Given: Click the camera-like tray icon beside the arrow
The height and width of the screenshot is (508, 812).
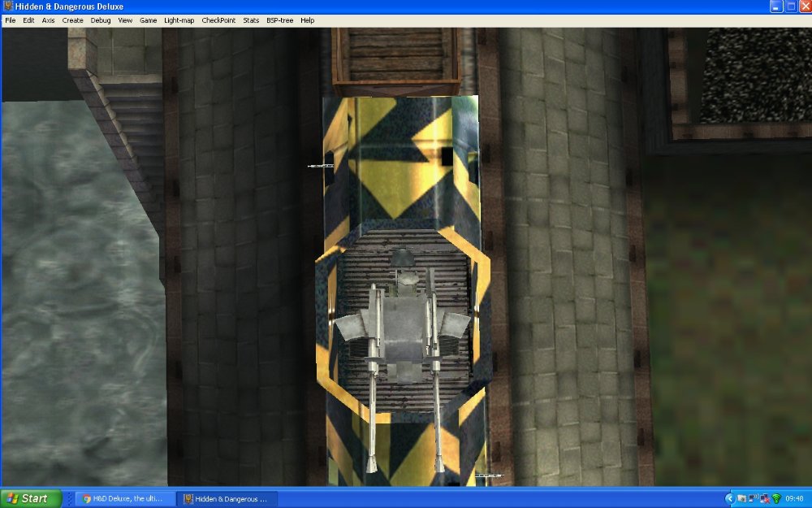Looking at the screenshot, I should point(741,499).
